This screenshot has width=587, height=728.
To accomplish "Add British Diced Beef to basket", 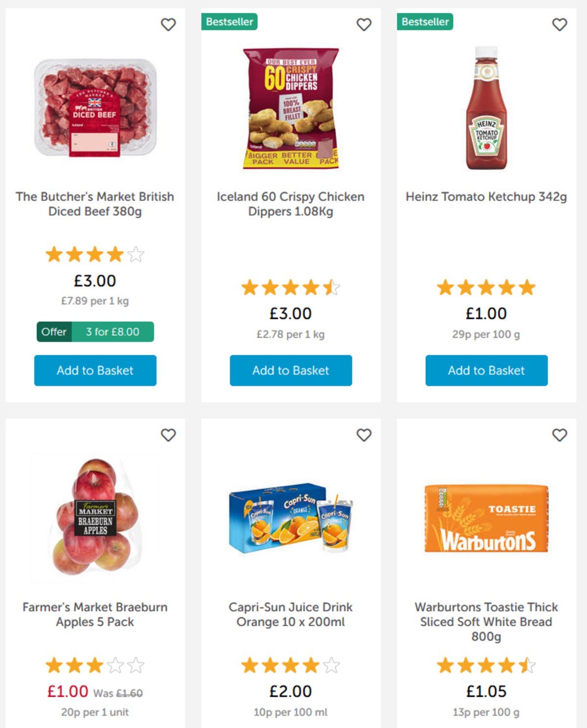I will (95, 370).
